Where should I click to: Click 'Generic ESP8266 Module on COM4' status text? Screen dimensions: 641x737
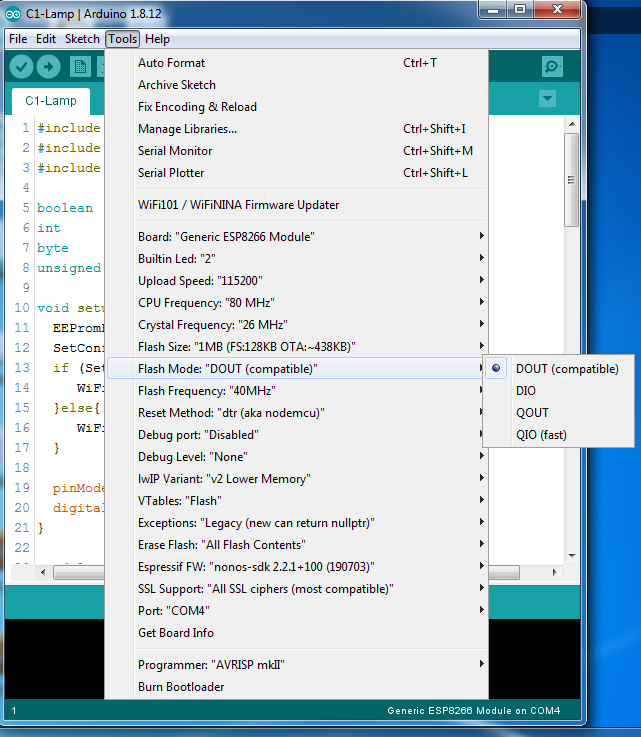474,711
